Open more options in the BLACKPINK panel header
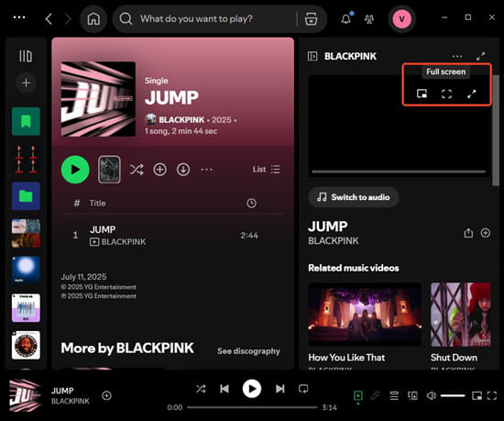504x421 pixels. pos(457,56)
